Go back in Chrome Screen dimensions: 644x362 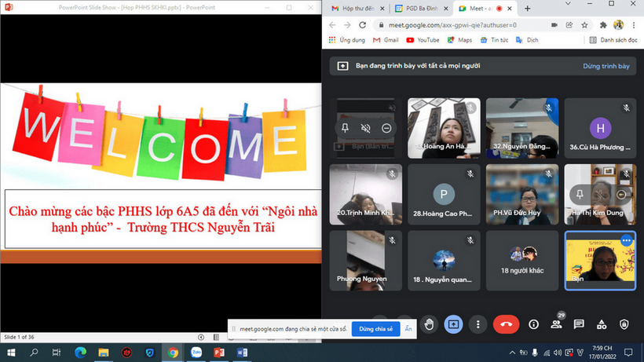pyautogui.click(x=332, y=25)
